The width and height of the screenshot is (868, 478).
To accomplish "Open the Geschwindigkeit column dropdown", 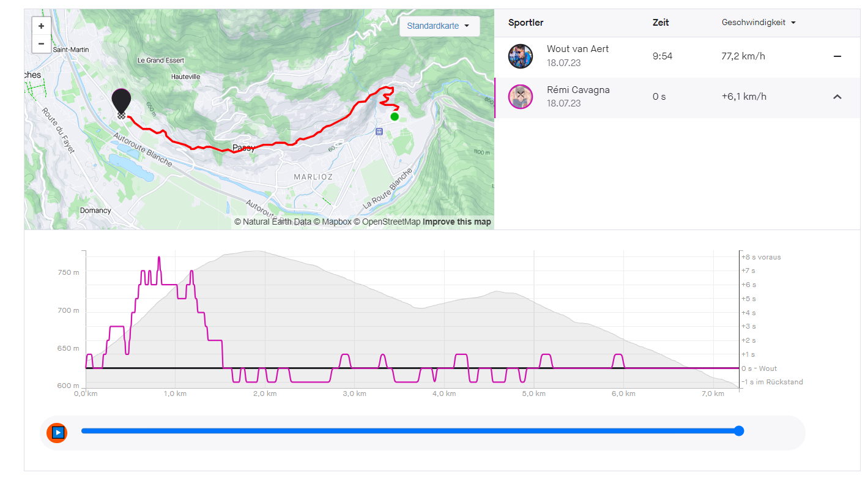I will click(x=759, y=23).
